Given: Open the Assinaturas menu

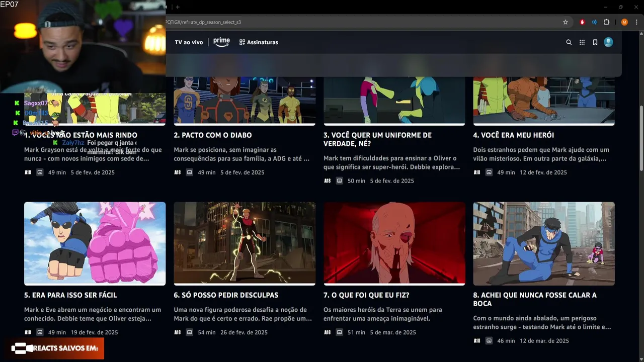Looking at the screenshot, I should tap(259, 42).
